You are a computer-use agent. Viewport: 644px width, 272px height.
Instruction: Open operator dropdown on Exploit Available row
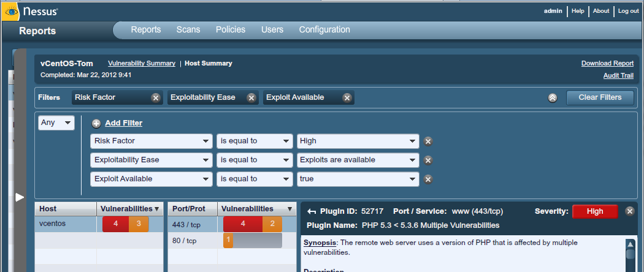255,179
